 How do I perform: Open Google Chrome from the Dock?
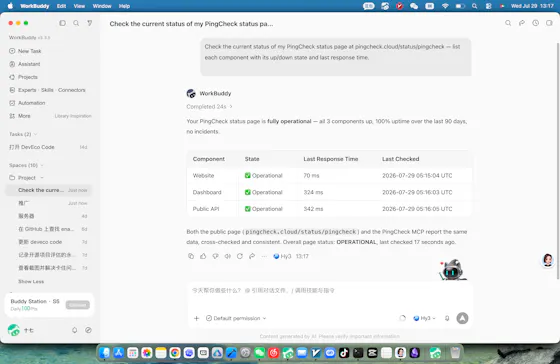(175, 353)
